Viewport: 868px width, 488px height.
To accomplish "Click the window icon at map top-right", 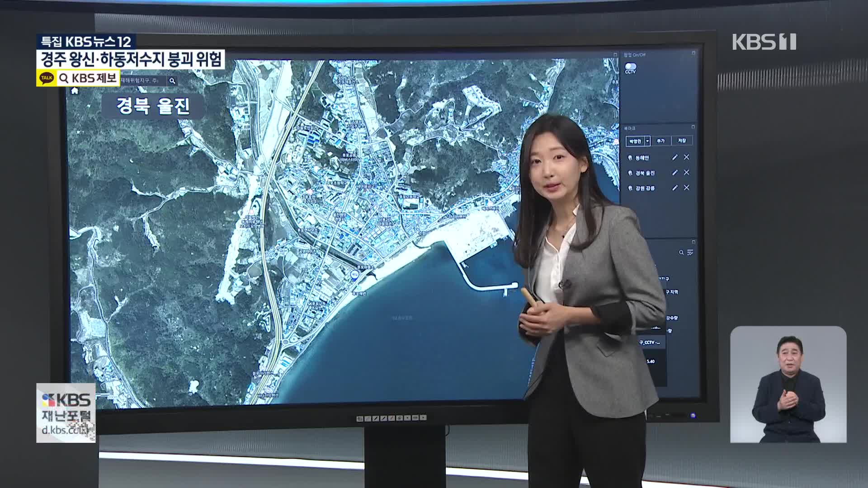I will click(x=615, y=54).
